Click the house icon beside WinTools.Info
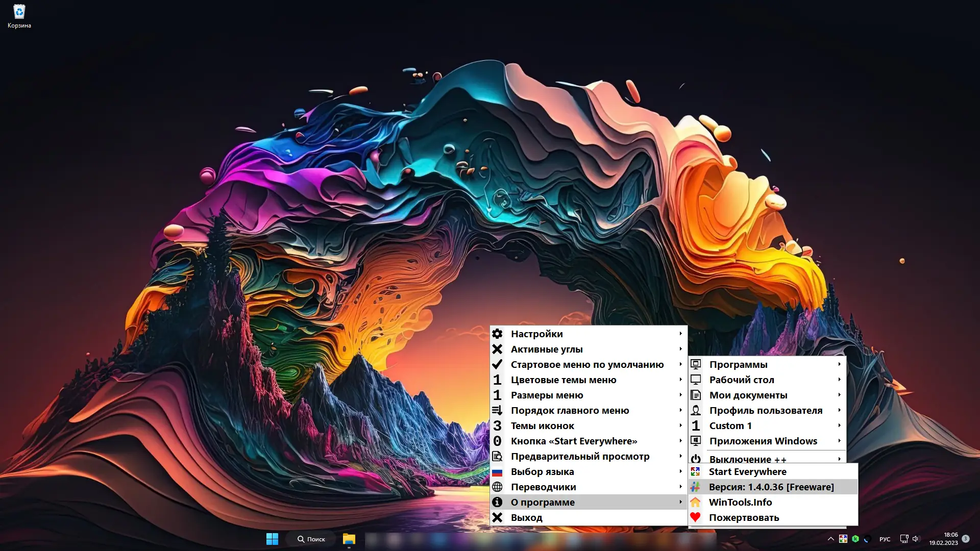 (695, 502)
